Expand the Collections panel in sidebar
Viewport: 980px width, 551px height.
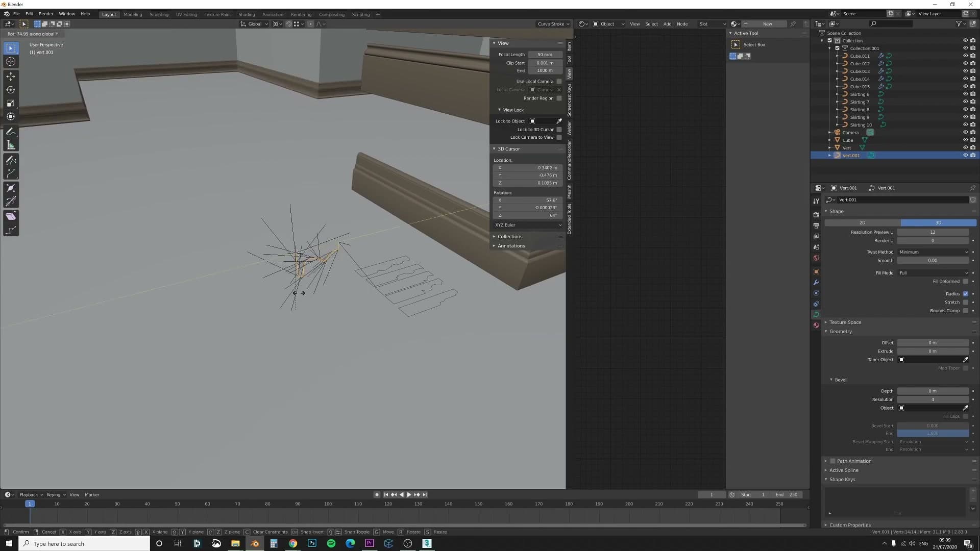click(x=509, y=237)
